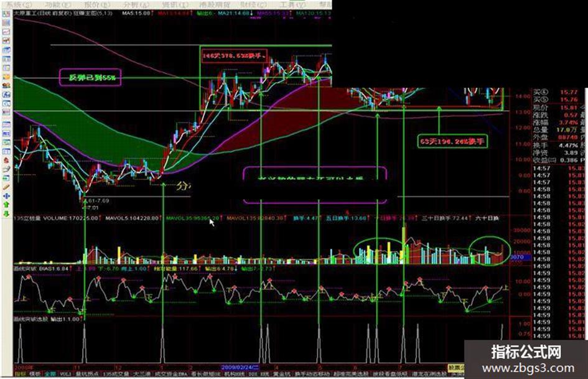Select the 135成交量 indicator tab
This screenshot has width=588, height=379.
(x=116, y=374)
